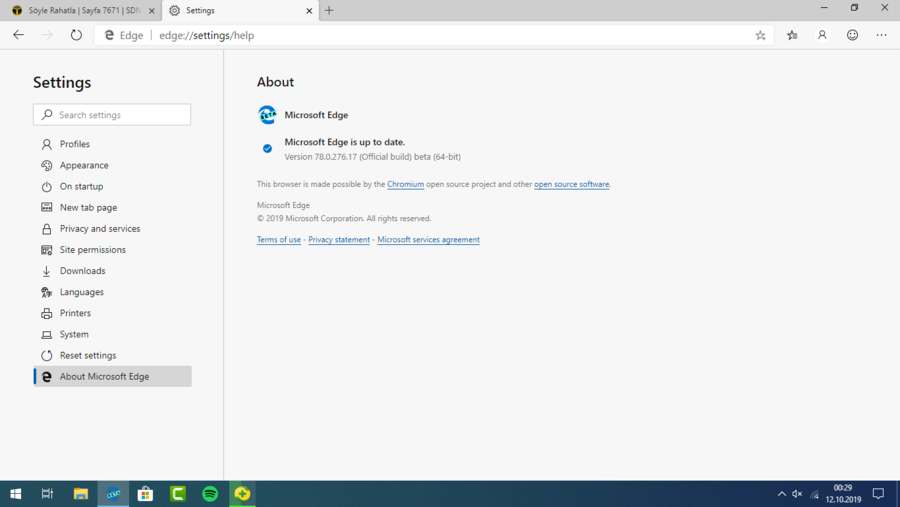Open Appearance settings
Screen dimensions: 900x507
coord(112,165)
